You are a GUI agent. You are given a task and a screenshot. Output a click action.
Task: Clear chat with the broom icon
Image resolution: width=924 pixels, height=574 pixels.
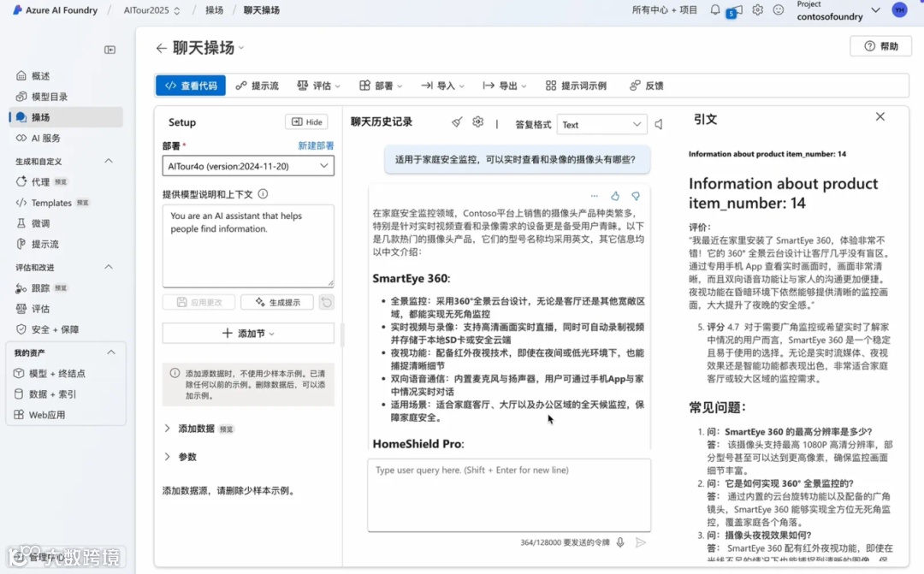coord(457,122)
